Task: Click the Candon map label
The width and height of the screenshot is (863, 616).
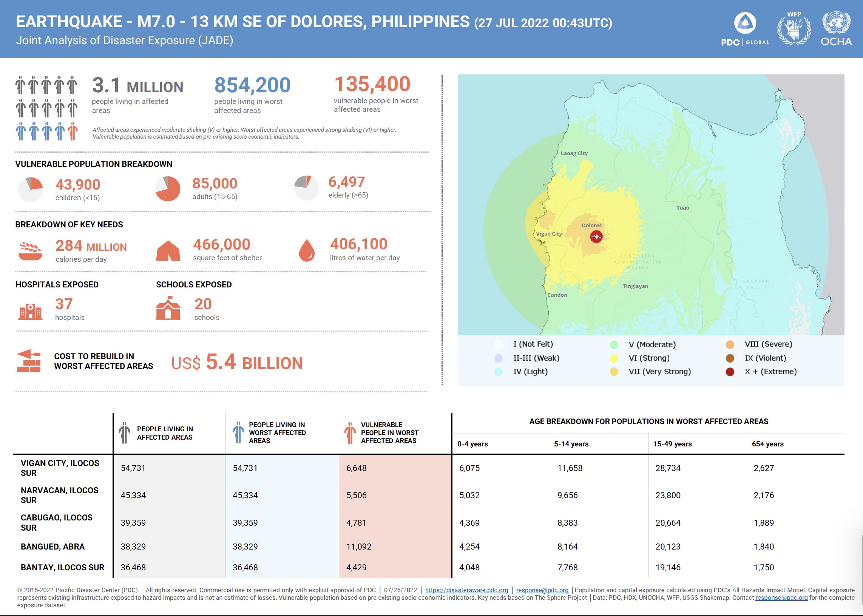Action: [557, 295]
